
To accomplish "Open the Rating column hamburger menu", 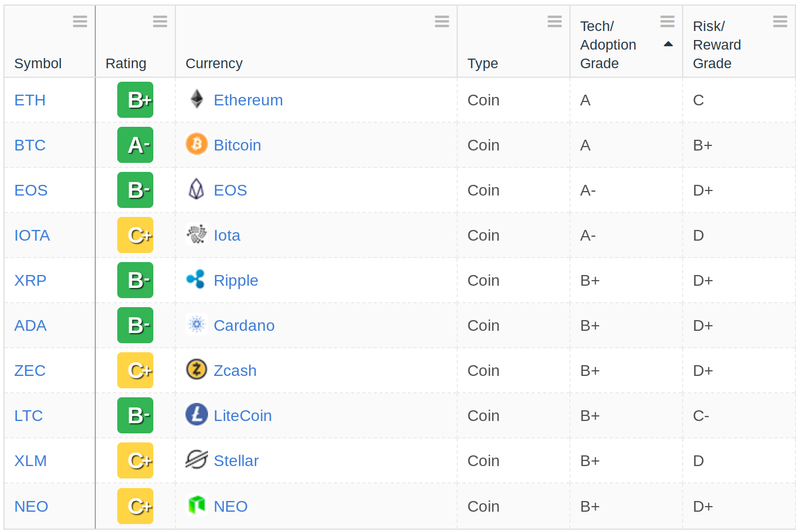I will pyautogui.click(x=160, y=21).
